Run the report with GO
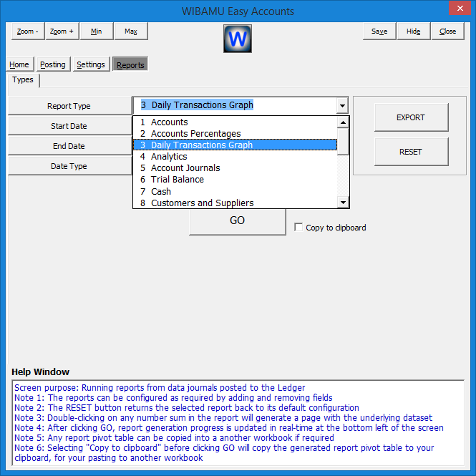 click(238, 220)
